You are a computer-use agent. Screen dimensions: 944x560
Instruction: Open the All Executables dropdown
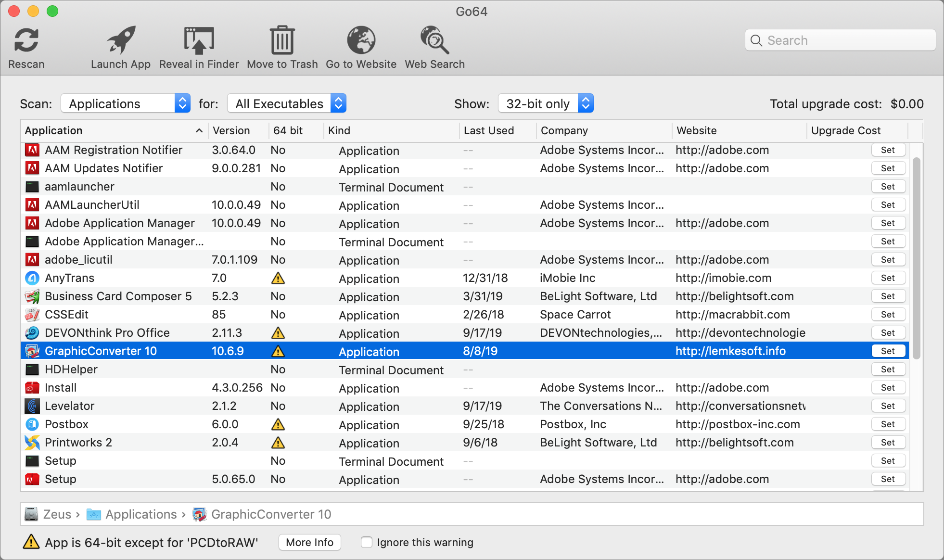click(x=286, y=103)
